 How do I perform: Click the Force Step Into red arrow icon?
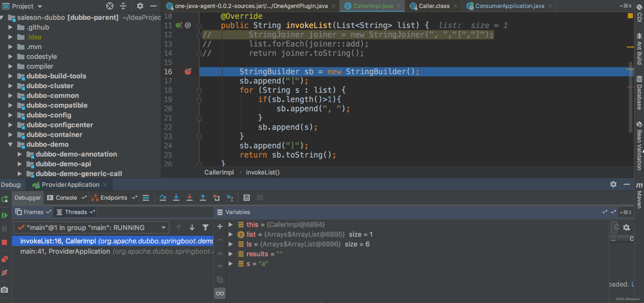coord(189,198)
